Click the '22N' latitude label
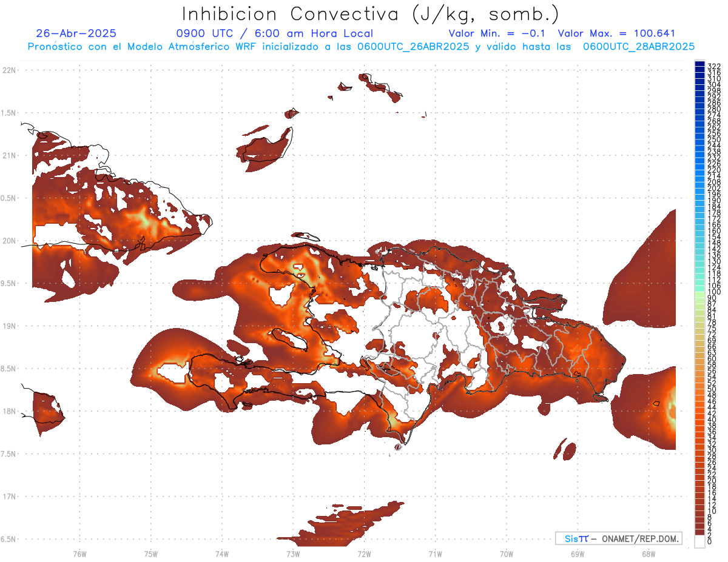The height and width of the screenshot is (562, 728). [10, 70]
